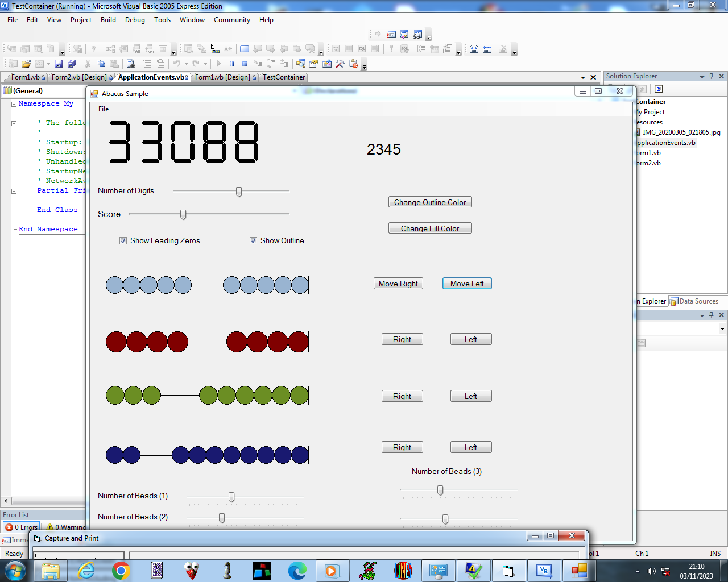Click the Save icon in the toolbar

pyautogui.click(x=59, y=64)
